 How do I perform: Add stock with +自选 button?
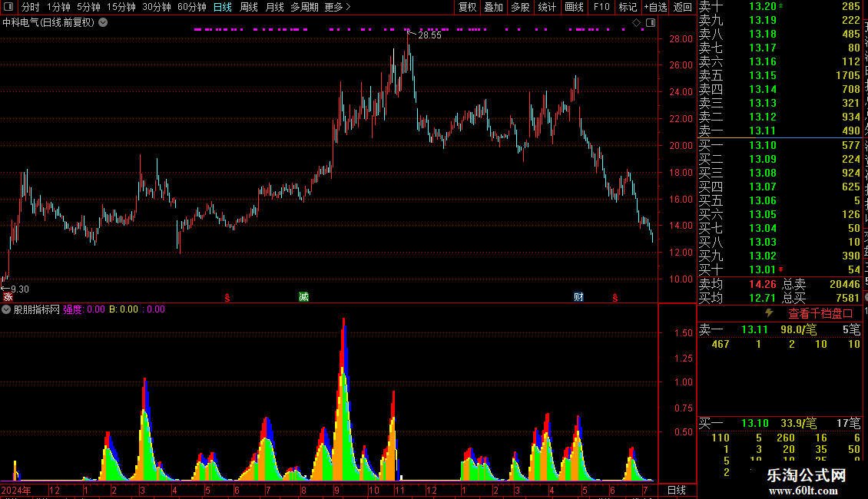pos(655,7)
